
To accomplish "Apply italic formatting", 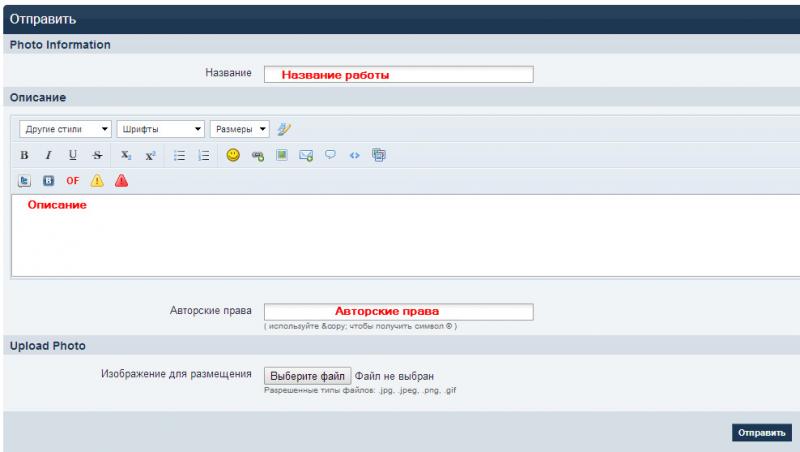I will tap(48, 155).
